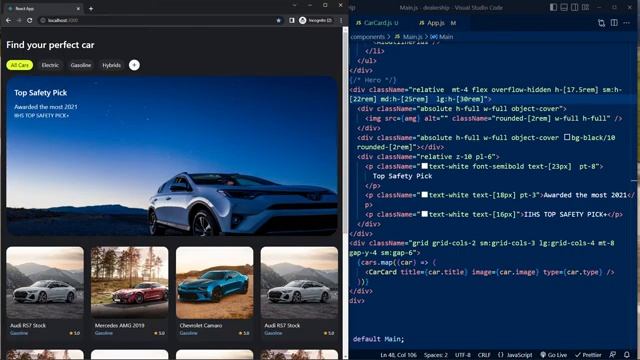
Task: Reload the localhost page
Action: point(29,20)
